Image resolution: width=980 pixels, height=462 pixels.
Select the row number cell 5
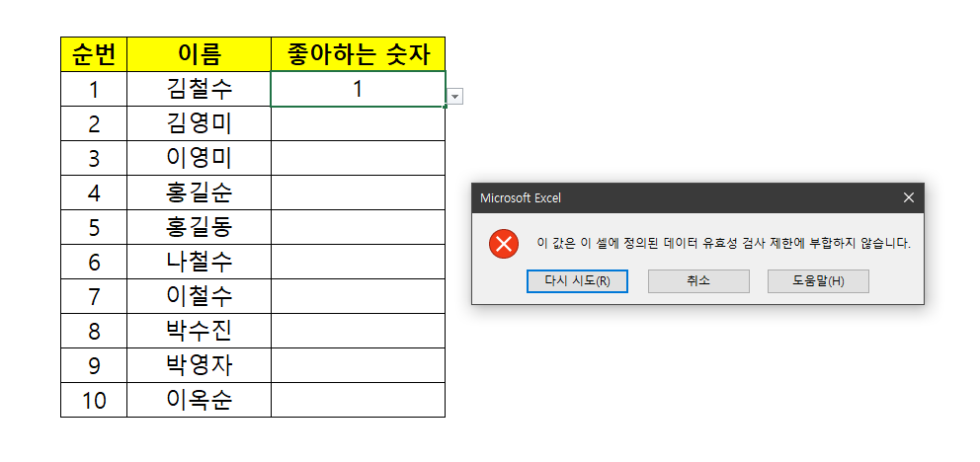click(x=94, y=227)
